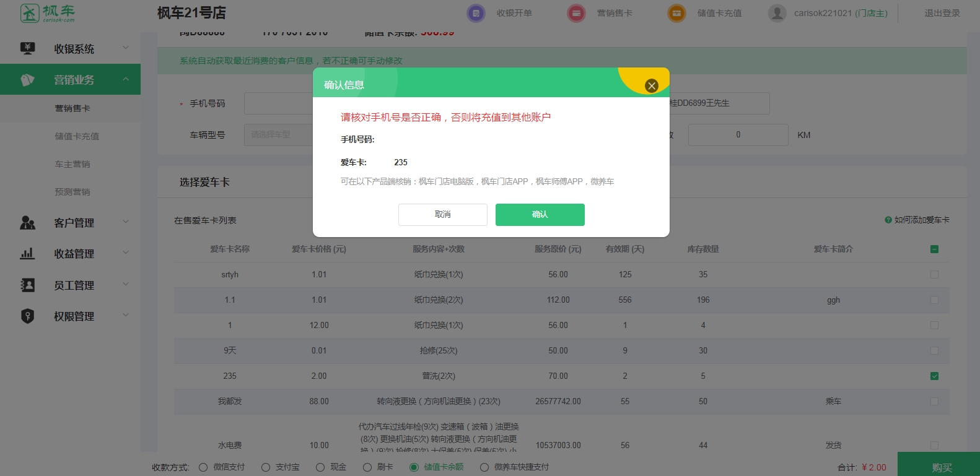Click the mileage KM input field
The width and height of the screenshot is (980, 476).
pyautogui.click(x=738, y=135)
